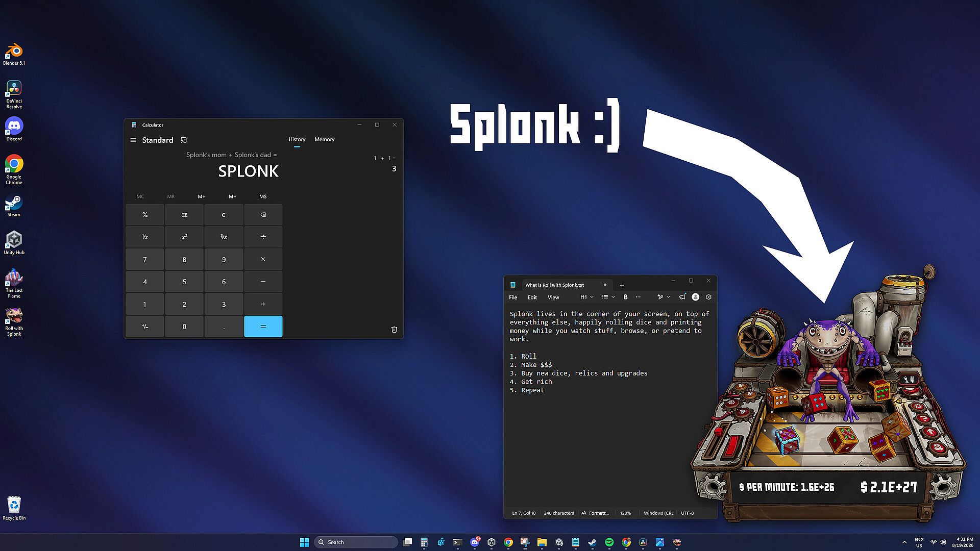
Task: Switch the ENG US input language indicator
Action: click(919, 542)
